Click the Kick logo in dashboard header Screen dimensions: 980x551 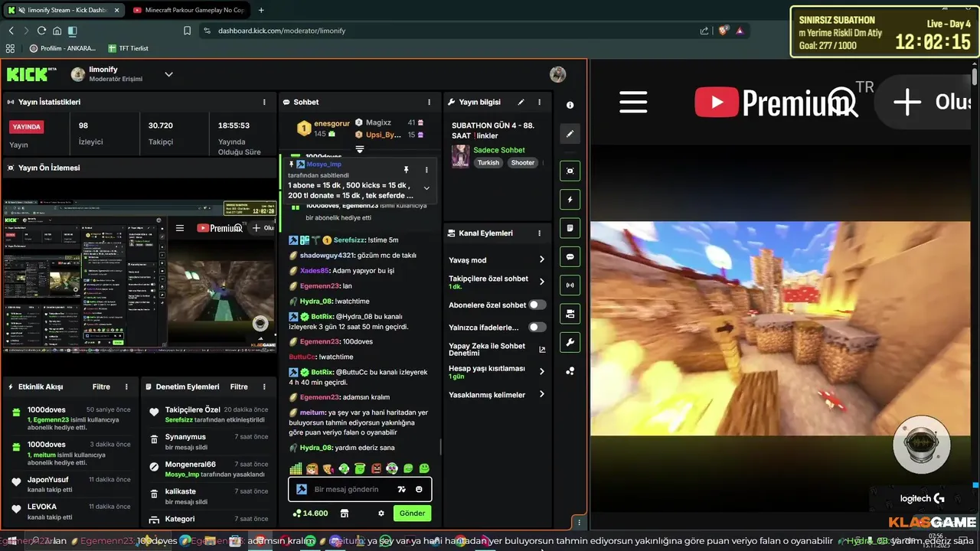[31, 74]
